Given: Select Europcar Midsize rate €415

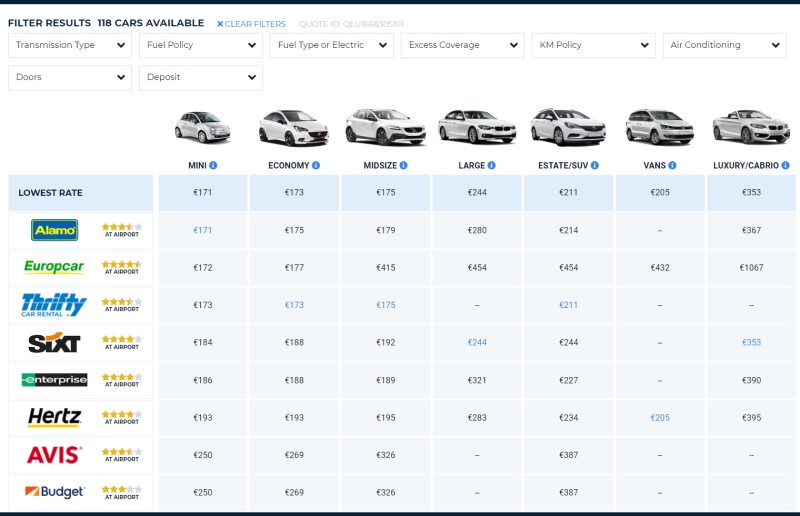Looking at the screenshot, I should 386,267.
